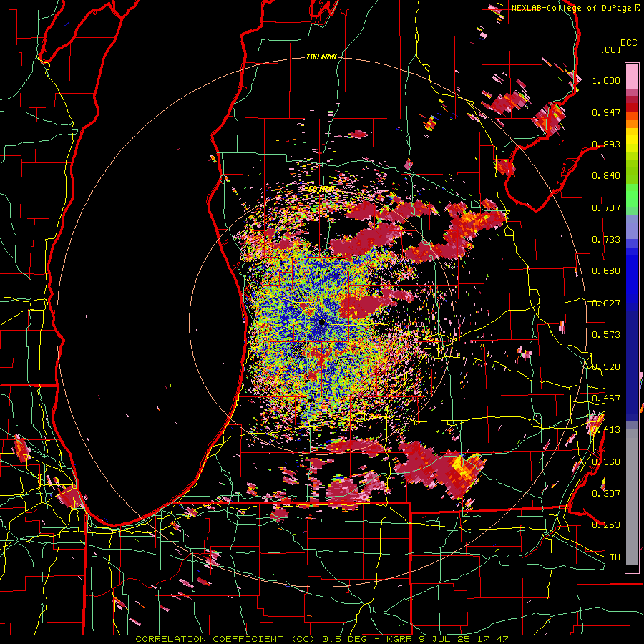Select the 0.467 scale value
The height and width of the screenshot is (644, 644).
point(606,399)
